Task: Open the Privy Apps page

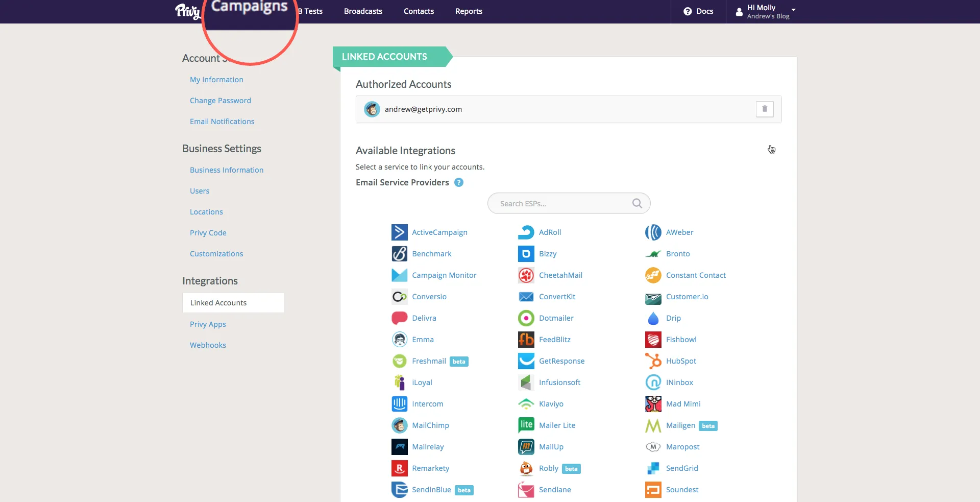Action: [208, 324]
